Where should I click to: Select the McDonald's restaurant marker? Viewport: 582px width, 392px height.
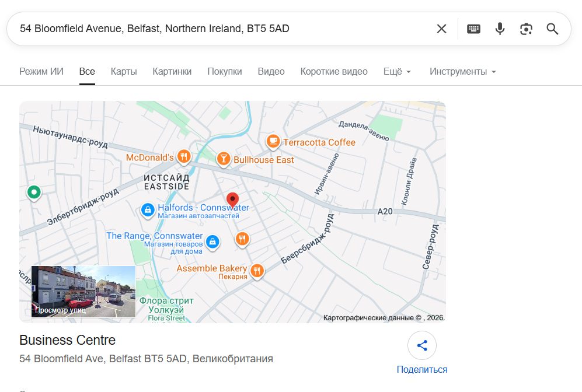[x=184, y=157]
